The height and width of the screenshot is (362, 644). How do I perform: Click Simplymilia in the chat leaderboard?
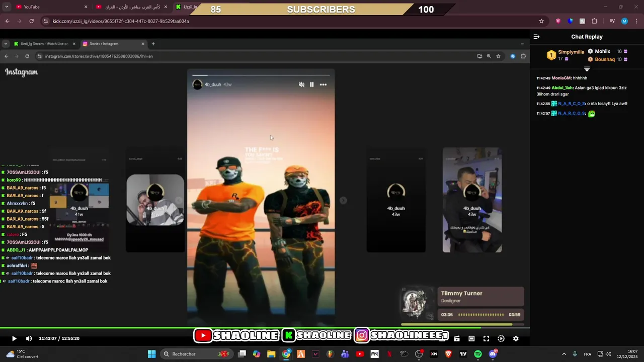[x=571, y=52]
